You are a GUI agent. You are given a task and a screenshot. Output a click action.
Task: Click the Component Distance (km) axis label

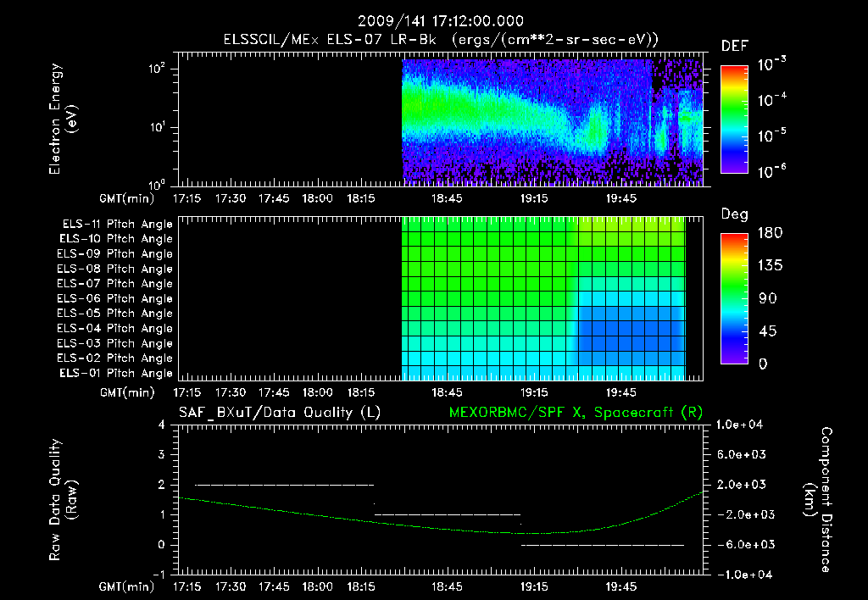click(x=818, y=500)
